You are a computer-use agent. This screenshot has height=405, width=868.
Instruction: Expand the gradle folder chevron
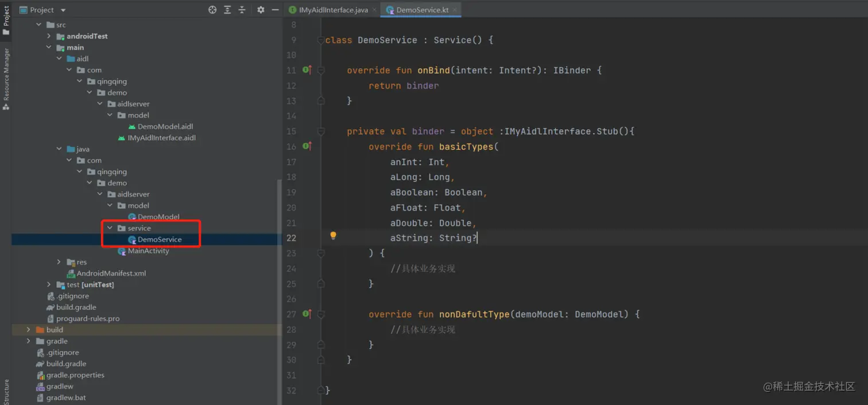(x=29, y=341)
